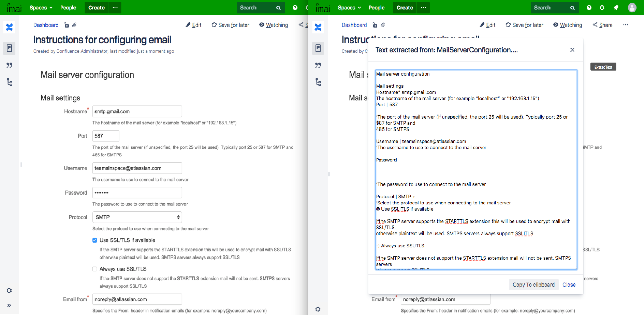Open Create more options ellipsis in left header

(x=115, y=8)
